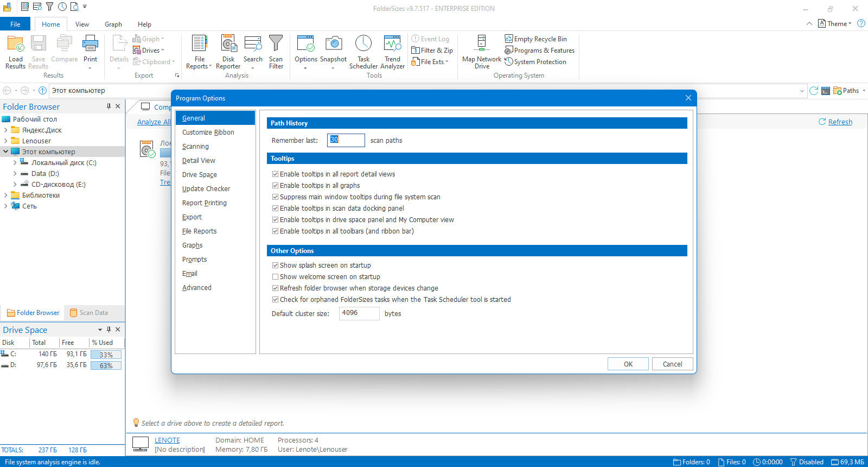The width and height of the screenshot is (868, 467).
Task: Open the Theme dropdown
Action: [835, 24]
